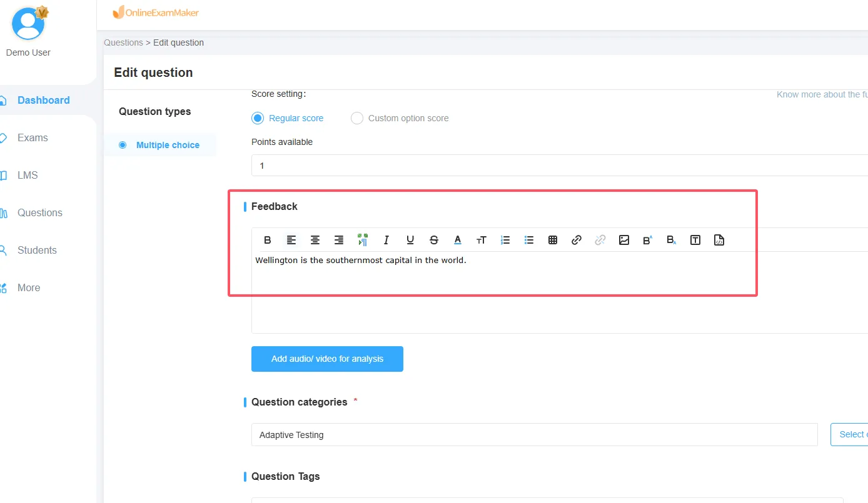Viewport: 868px width, 503px height.
Task: Apply strikethrough to feedback text
Action: [434, 240]
